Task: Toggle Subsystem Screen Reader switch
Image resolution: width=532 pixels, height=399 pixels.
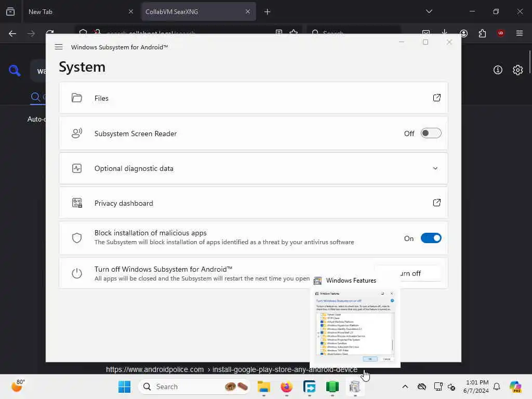Action: point(431,133)
